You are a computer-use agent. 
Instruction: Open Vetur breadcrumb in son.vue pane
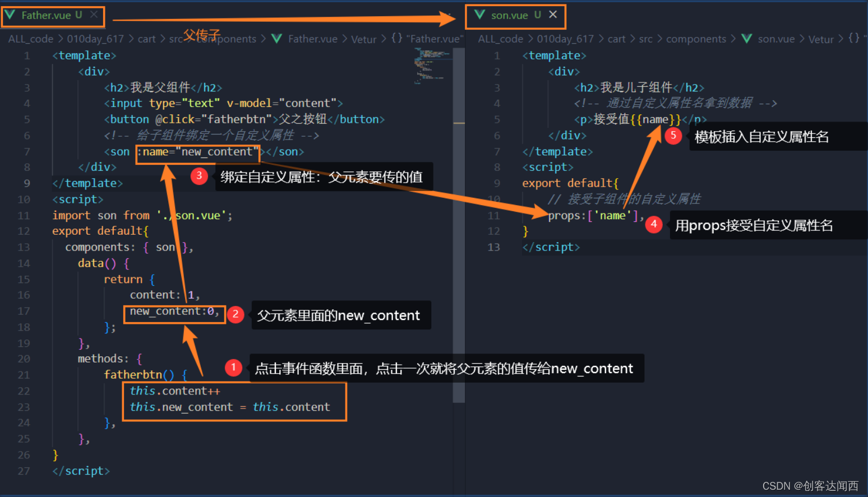[821, 39]
